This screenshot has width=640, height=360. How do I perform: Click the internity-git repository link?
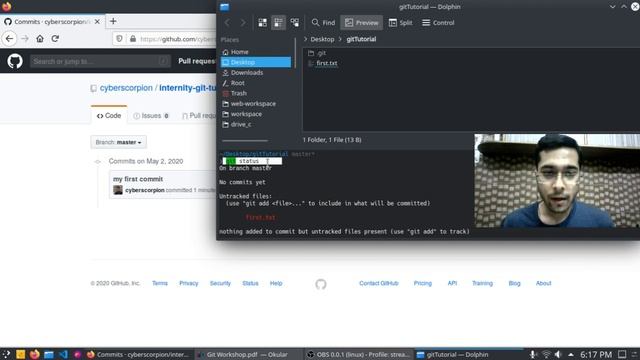(187, 88)
